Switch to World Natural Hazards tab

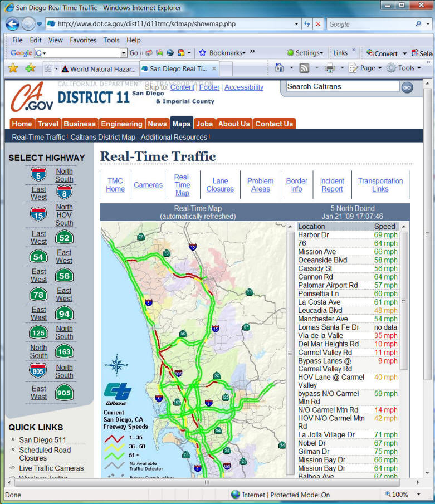coord(99,69)
